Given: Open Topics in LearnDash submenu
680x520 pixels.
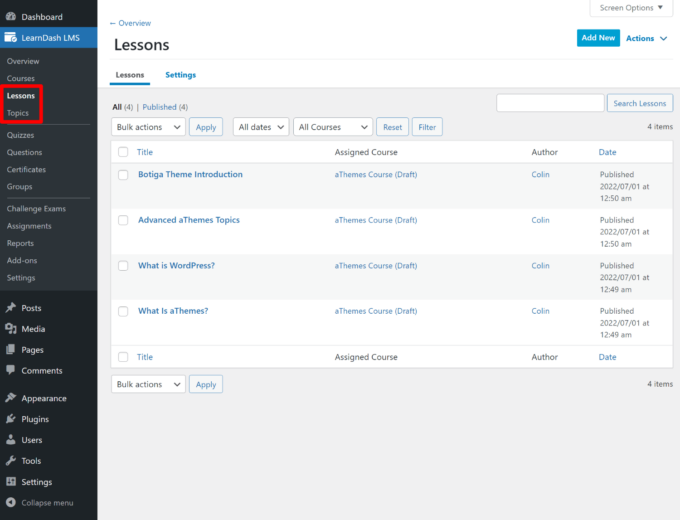Looking at the screenshot, I should click(18, 113).
